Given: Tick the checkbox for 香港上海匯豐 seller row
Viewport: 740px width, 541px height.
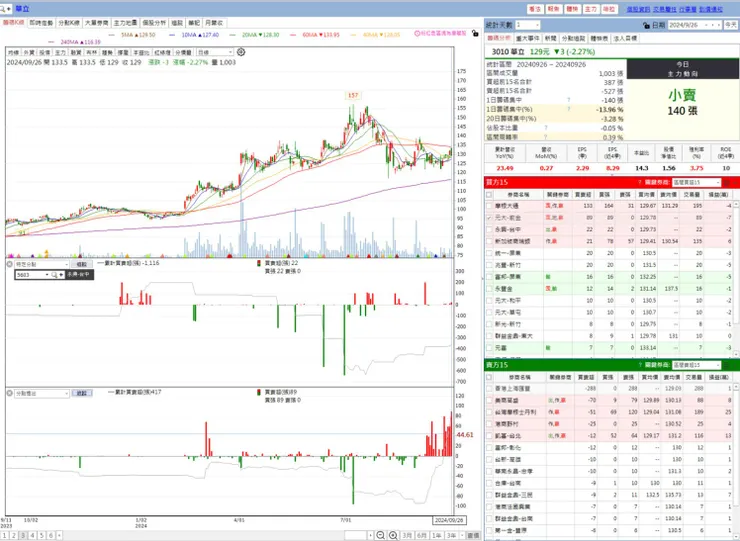Looking at the screenshot, I should tap(489, 389).
